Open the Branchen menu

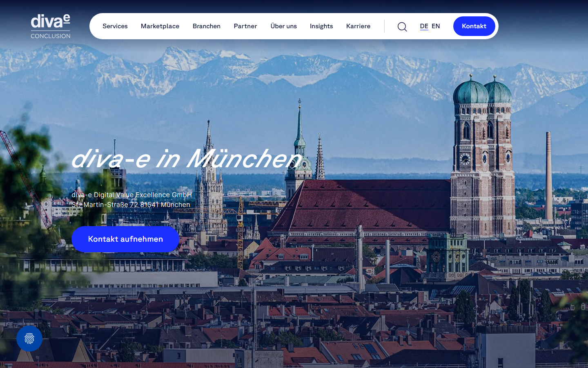pyautogui.click(x=207, y=26)
